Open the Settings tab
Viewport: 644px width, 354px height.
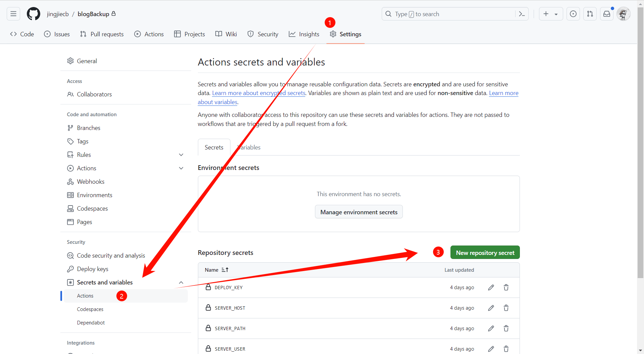(345, 34)
